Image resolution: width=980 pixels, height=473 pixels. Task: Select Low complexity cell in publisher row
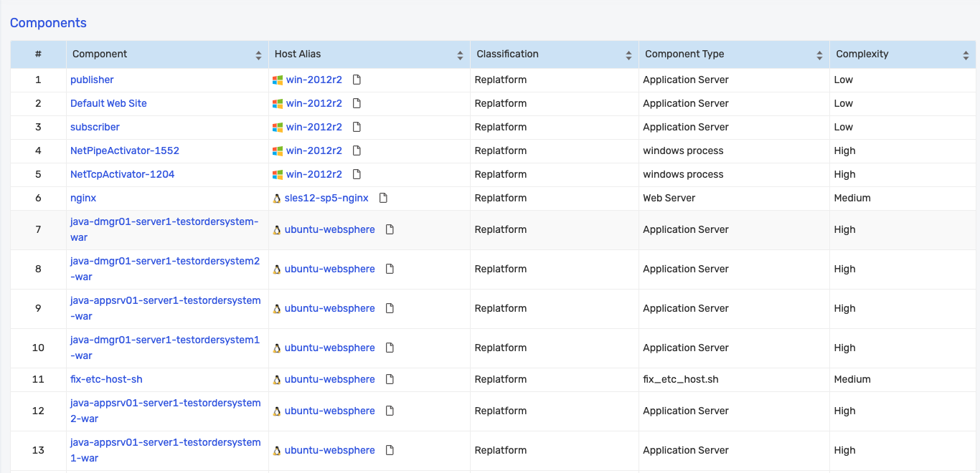click(903, 80)
